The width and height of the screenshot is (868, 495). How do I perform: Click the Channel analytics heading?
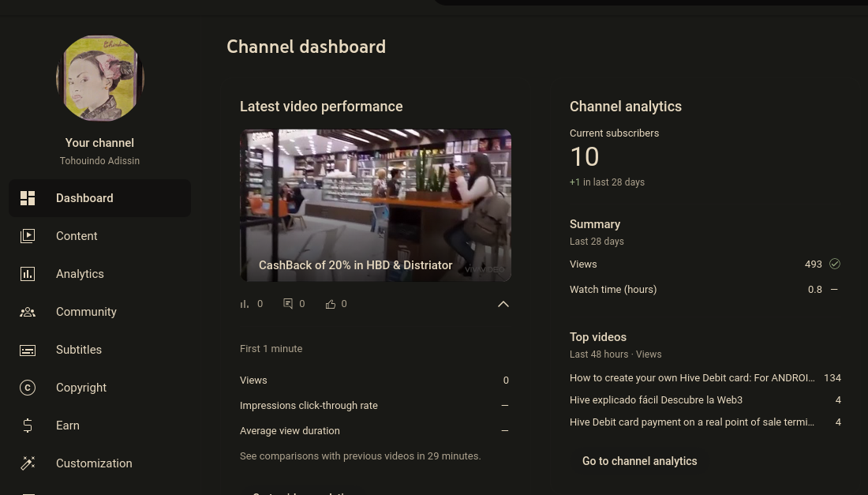coord(626,107)
